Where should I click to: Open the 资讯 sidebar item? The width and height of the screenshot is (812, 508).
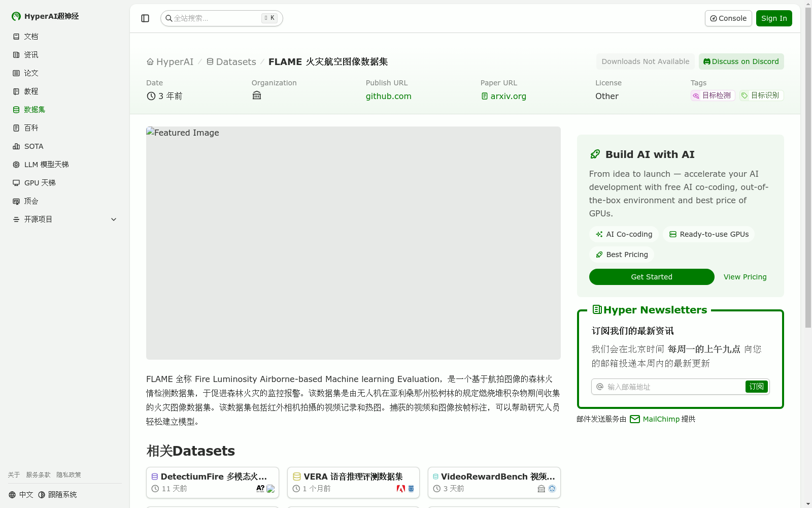(x=65, y=55)
